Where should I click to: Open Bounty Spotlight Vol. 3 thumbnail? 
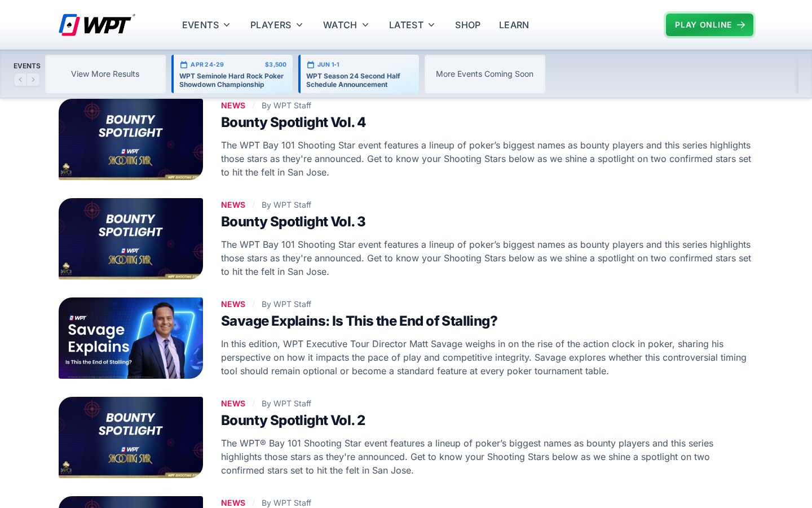131,239
